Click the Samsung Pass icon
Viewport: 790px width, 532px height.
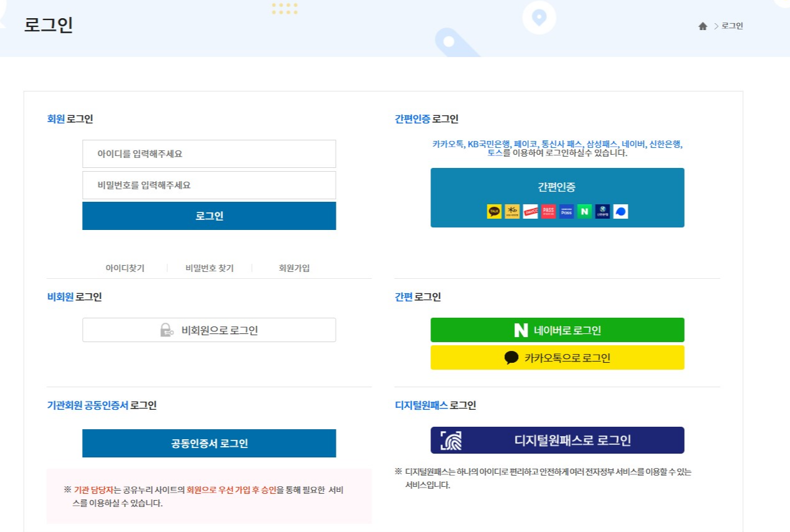tap(567, 211)
